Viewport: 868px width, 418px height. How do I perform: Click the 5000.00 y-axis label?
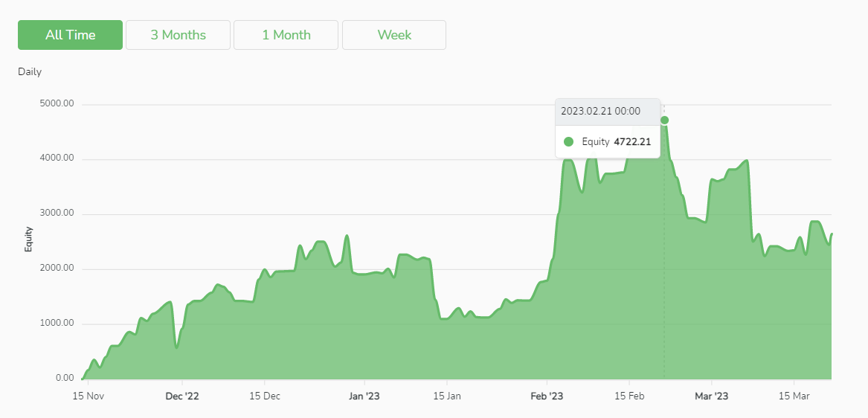[x=57, y=104]
